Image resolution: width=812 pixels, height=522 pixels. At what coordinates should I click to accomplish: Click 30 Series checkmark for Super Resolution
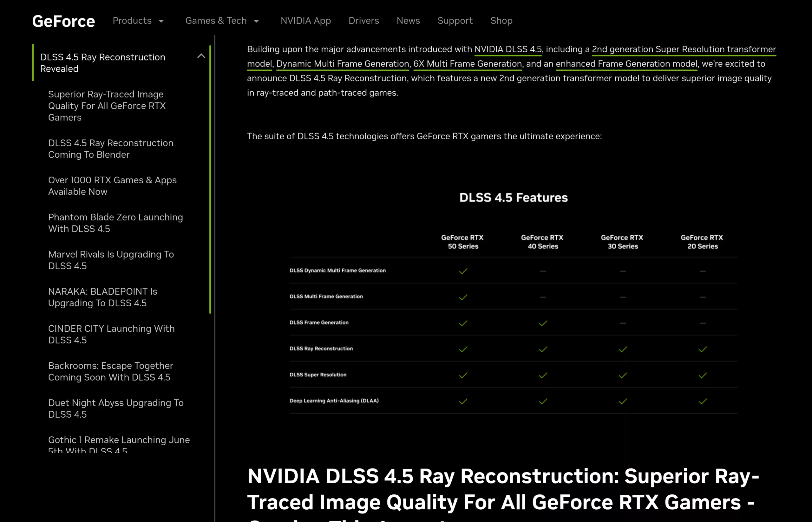point(623,375)
